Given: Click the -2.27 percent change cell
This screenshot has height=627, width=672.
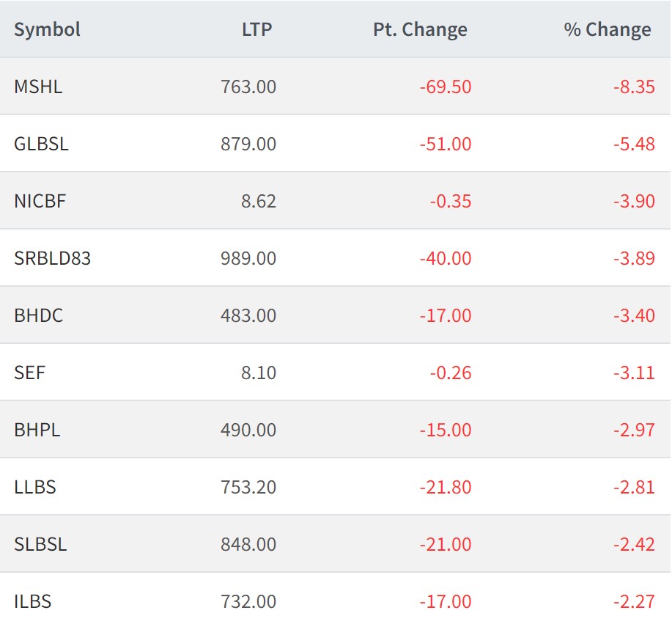Looking at the screenshot, I should coord(634,601).
